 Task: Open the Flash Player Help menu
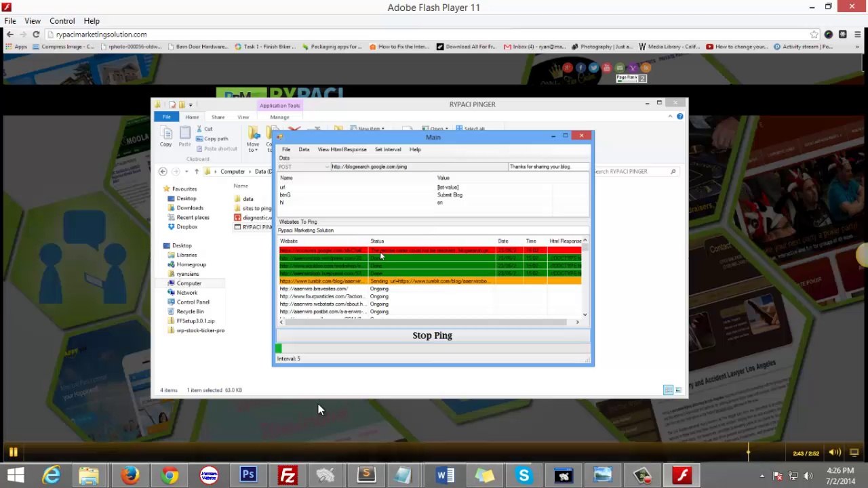click(92, 21)
